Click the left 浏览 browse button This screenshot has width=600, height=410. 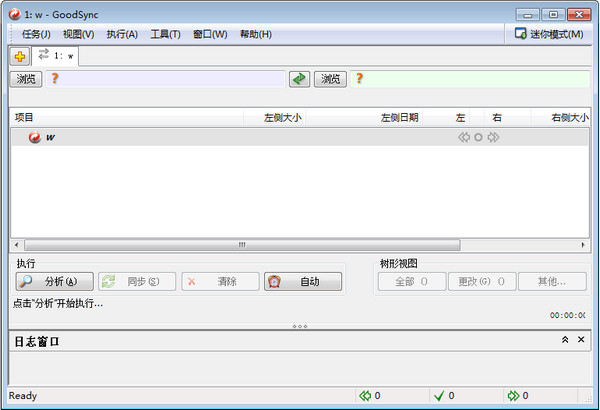(x=26, y=79)
